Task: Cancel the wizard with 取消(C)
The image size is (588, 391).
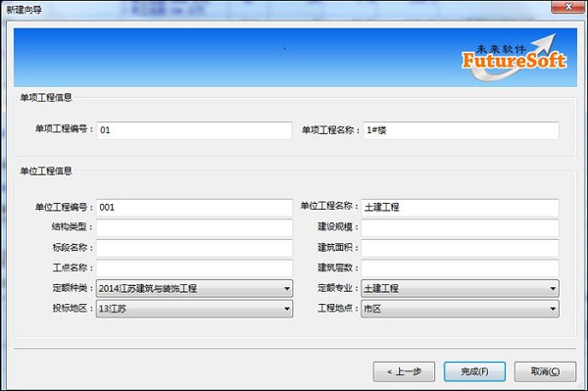Action: 545,371
